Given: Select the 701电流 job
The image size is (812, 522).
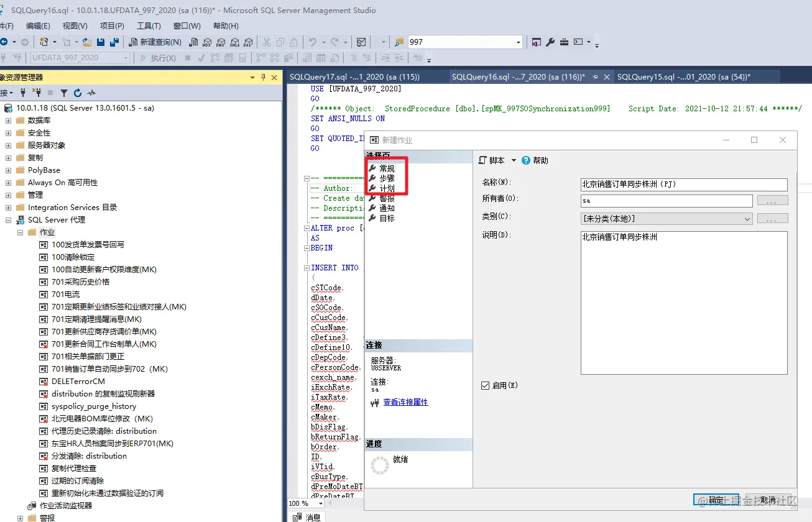Looking at the screenshot, I should click(x=65, y=295).
